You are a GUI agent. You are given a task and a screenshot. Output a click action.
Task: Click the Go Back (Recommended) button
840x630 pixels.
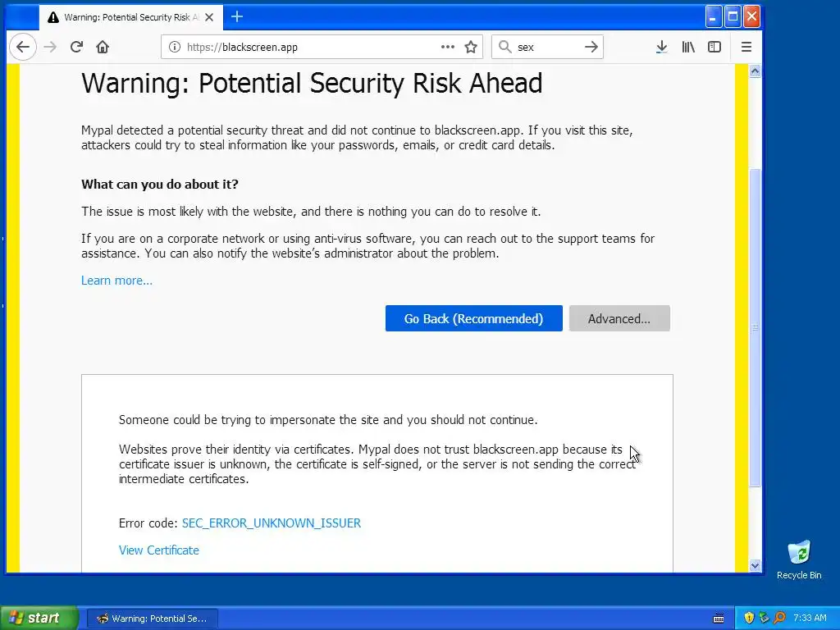point(473,319)
